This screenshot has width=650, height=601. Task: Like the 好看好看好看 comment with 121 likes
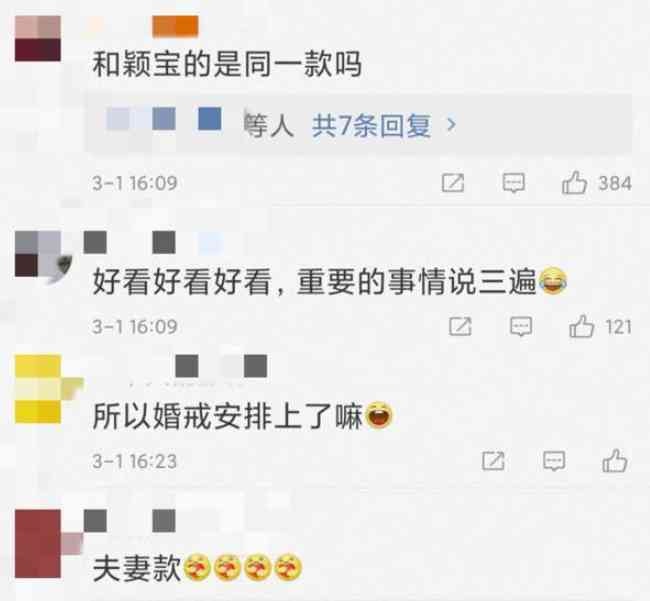point(582,326)
